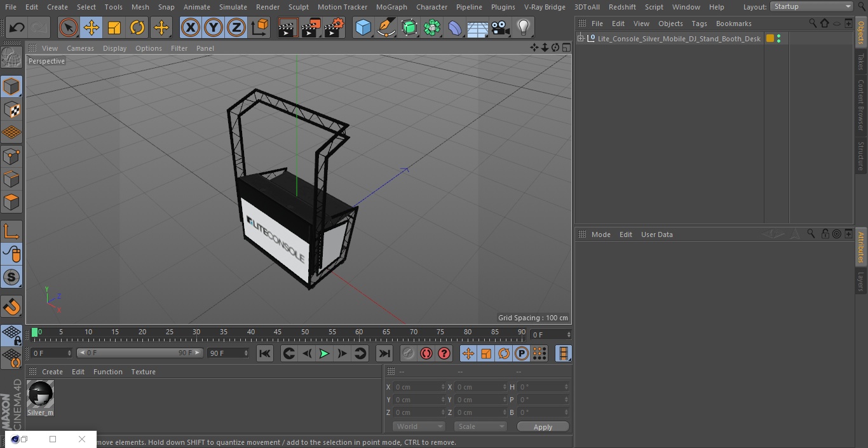868x448 pixels.
Task: Open the Scale mode dropdown
Action: [480, 426]
